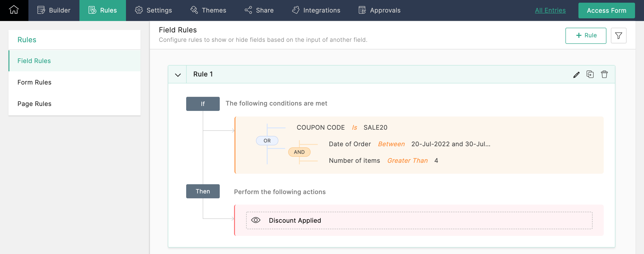
Task: Click the filter icon near Add Rule button
Action: pyautogui.click(x=618, y=35)
